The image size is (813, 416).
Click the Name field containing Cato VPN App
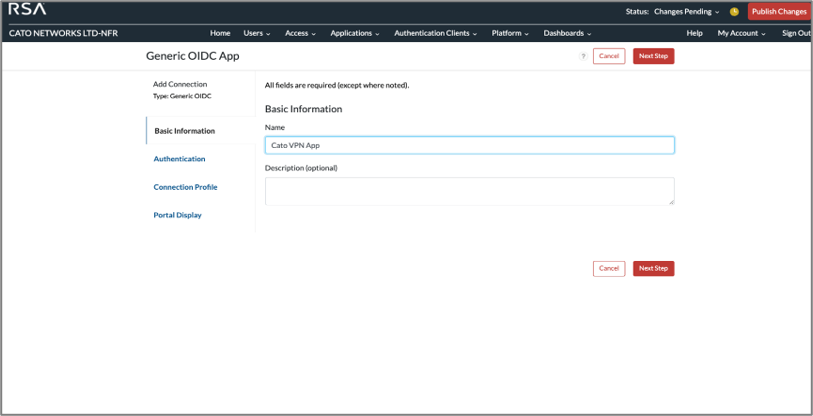tap(470, 145)
